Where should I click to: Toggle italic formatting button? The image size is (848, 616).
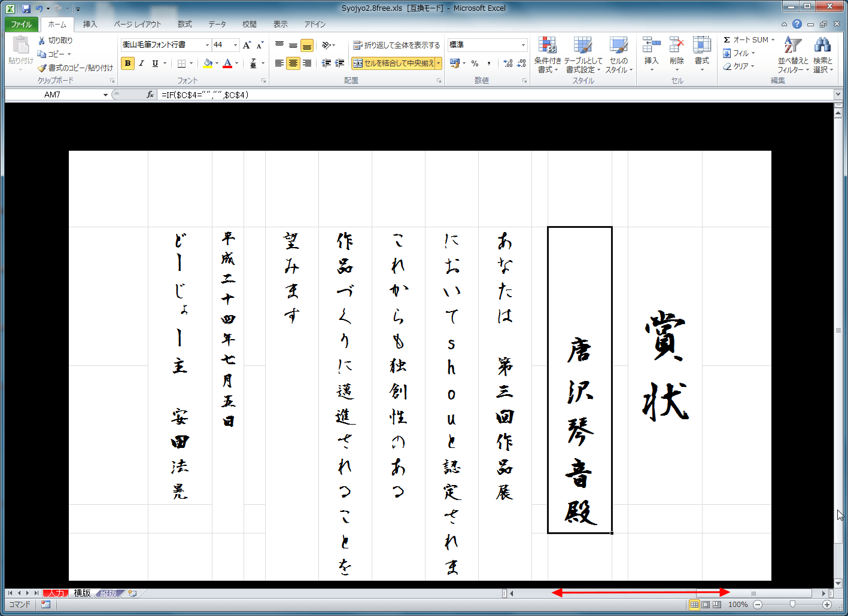click(x=141, y=63)
